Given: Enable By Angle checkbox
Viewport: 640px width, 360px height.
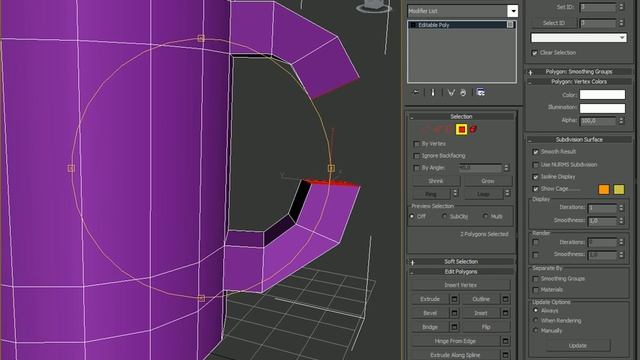Looking at the screenshot, I should [417, 168].
